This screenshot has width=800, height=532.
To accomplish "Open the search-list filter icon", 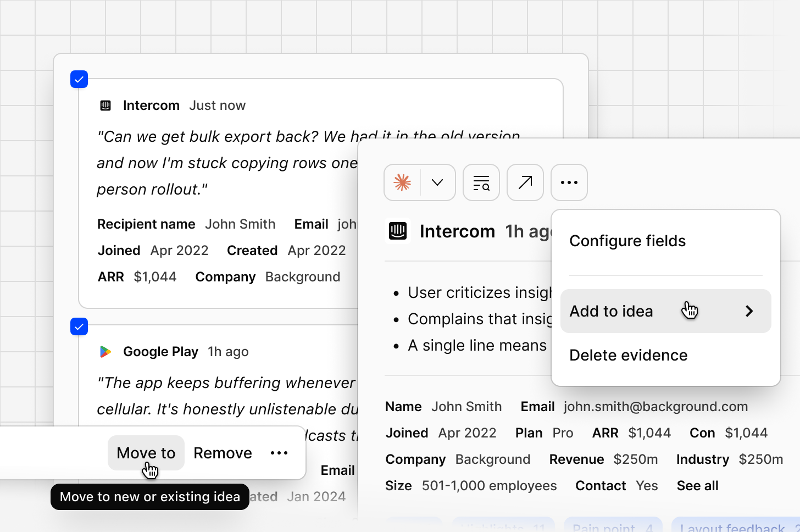I will coord(481,182).
